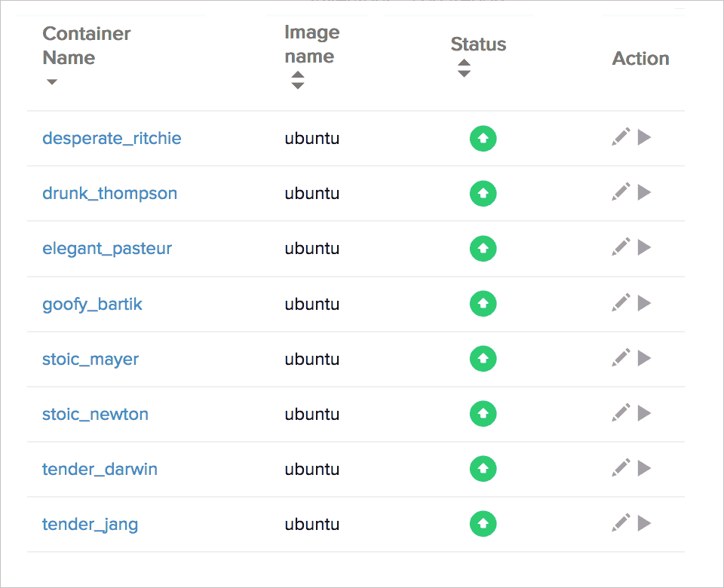The image size is (724, 588).
Task: Start the goofy_bartik container
Action: coord(645,303)
